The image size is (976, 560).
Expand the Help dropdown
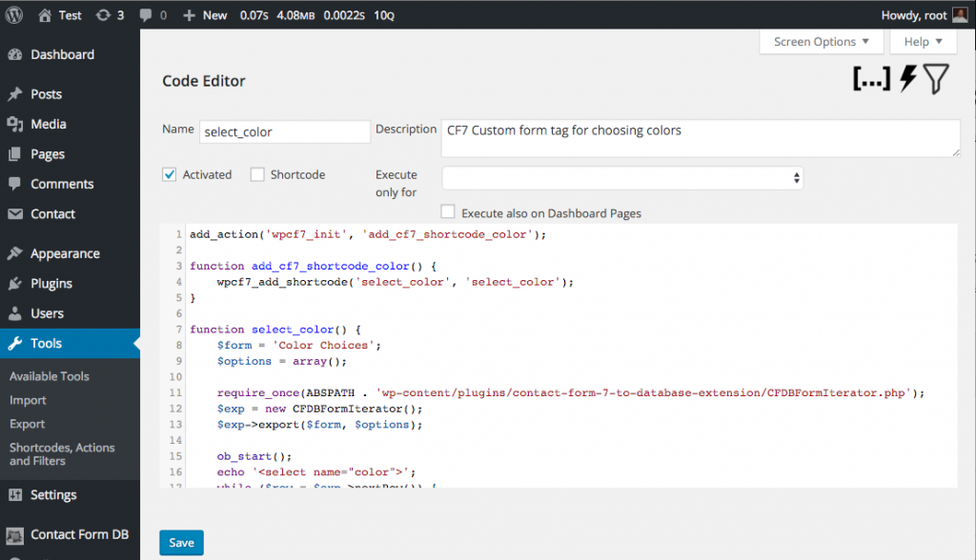click(922, 41)
